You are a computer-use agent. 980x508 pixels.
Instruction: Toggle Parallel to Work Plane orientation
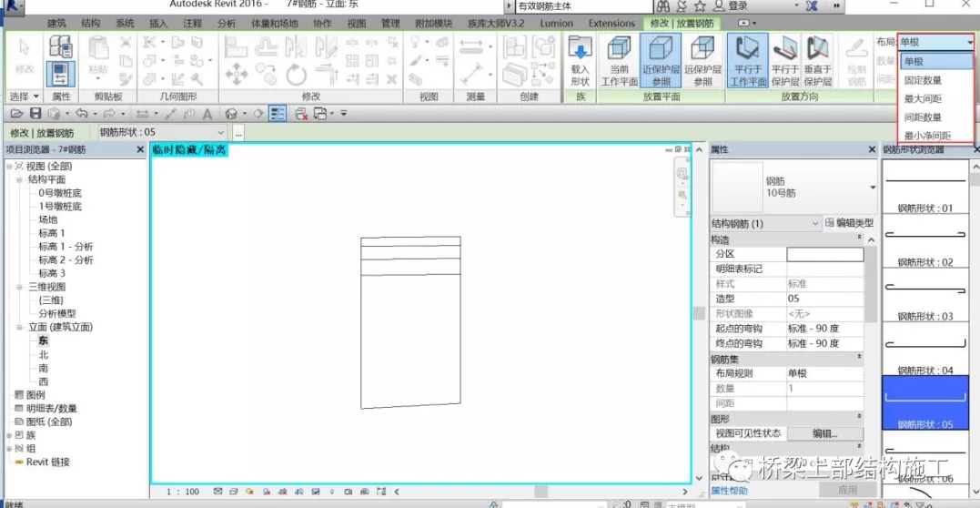pyautogui.click(x=747, y=60)
